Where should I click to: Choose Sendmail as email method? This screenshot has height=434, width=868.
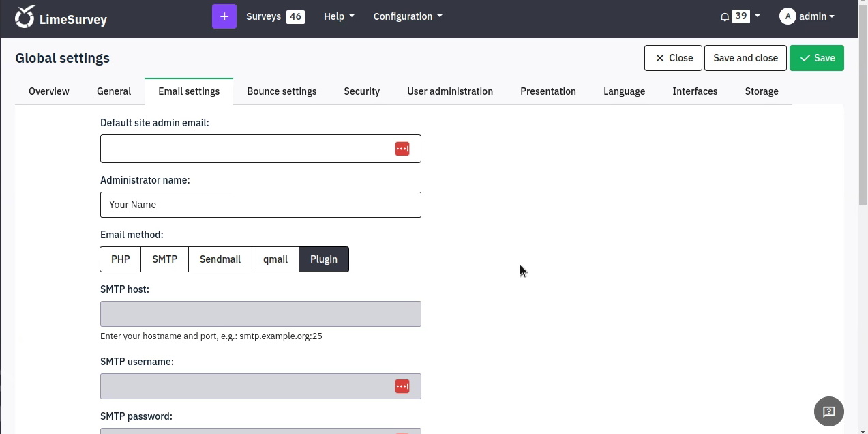[x=220, y=259]
